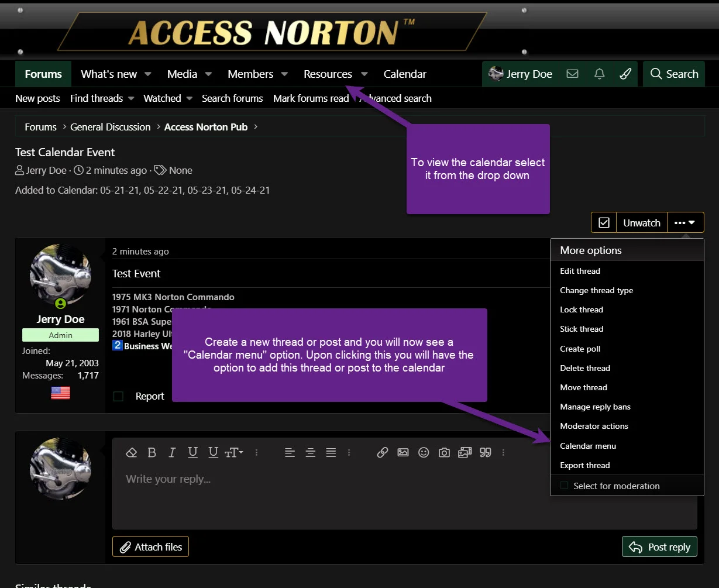Select Calendar menu in More options
Image resolution: width=719 pixels, height=588 pixels.
(587, 446)
